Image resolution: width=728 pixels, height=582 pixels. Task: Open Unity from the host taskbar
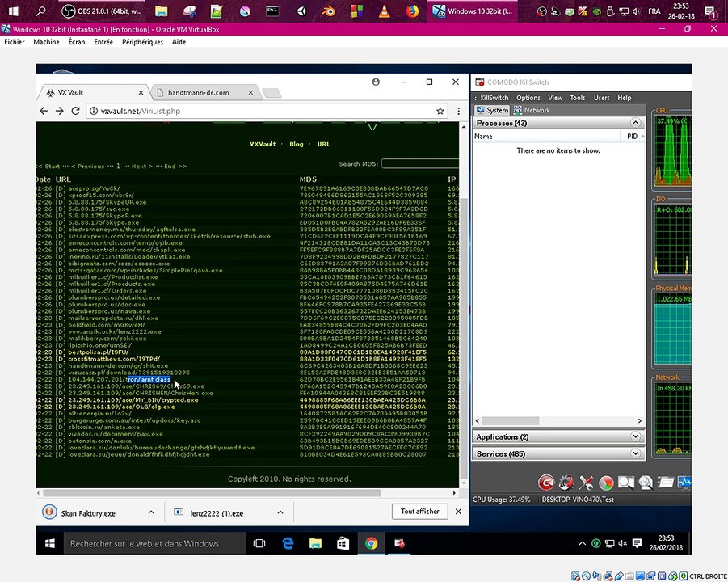(302, 11)
